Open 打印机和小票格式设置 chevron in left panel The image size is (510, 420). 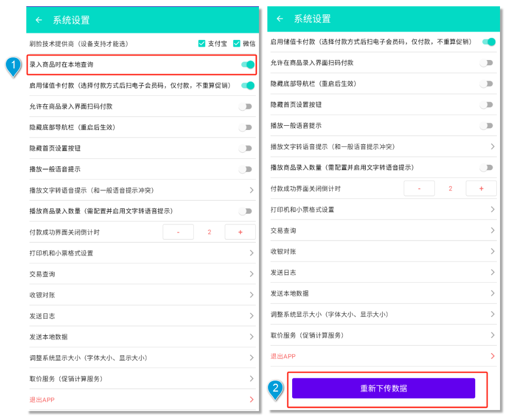pos(252,253)
